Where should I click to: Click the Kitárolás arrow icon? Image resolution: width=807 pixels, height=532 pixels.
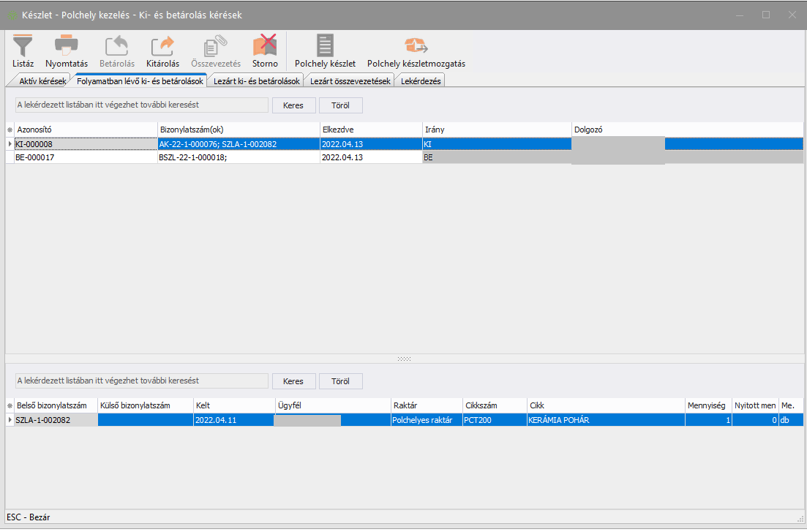click(x=162, y=45)
